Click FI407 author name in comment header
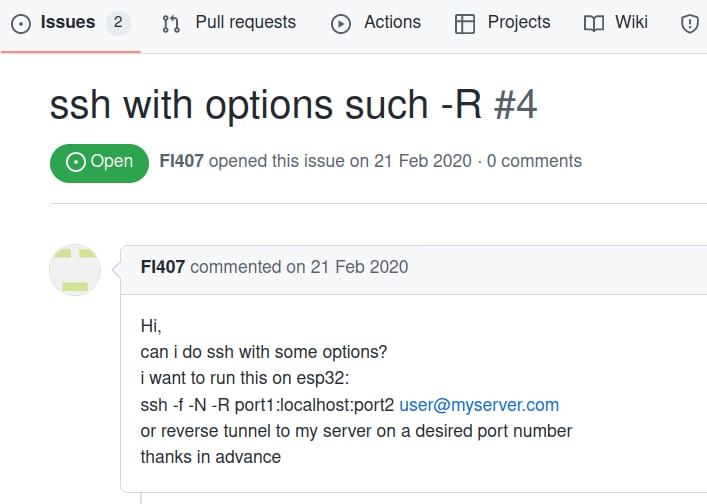The height and width of the screenshot is (504, 707). [x=163, y=267]
